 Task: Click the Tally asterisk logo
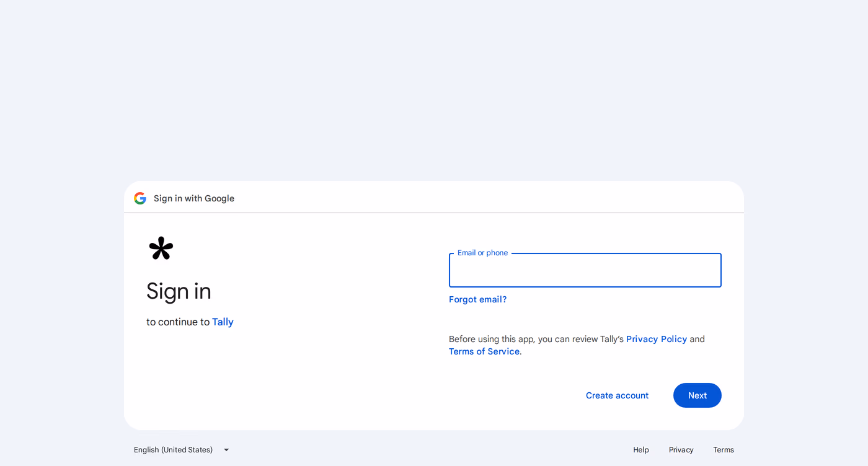click(161, 248)
